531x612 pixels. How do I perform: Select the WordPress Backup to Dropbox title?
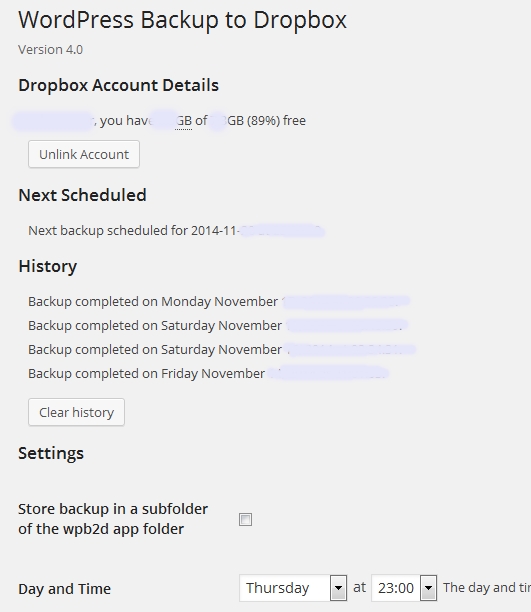pyautogui.click(x=182, y=20)
